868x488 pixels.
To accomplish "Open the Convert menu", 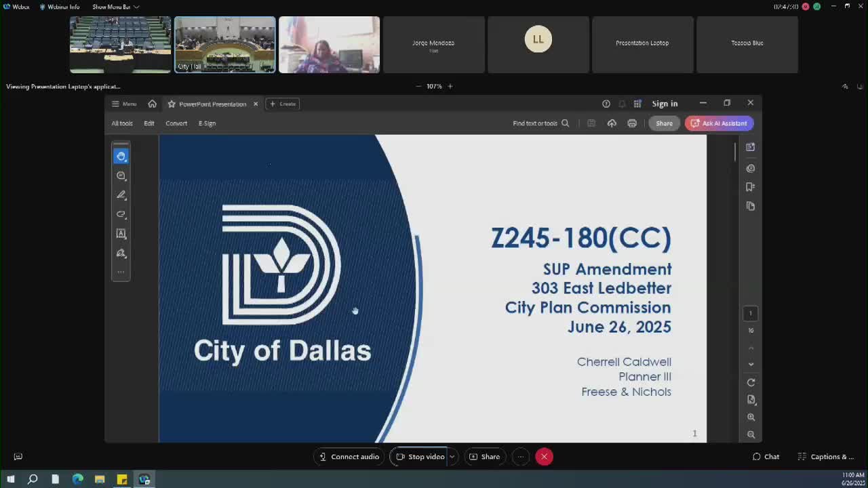I will point(176,123).
